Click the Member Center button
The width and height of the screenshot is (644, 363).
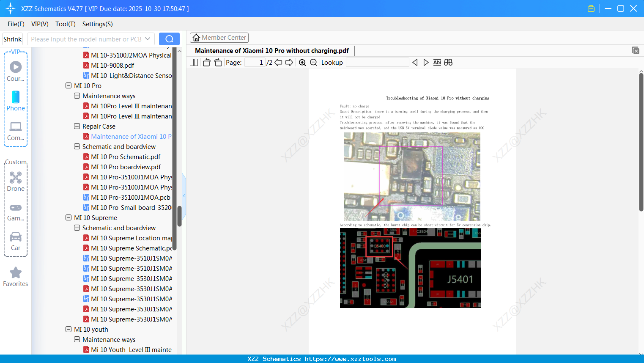(x=219, y=38)
